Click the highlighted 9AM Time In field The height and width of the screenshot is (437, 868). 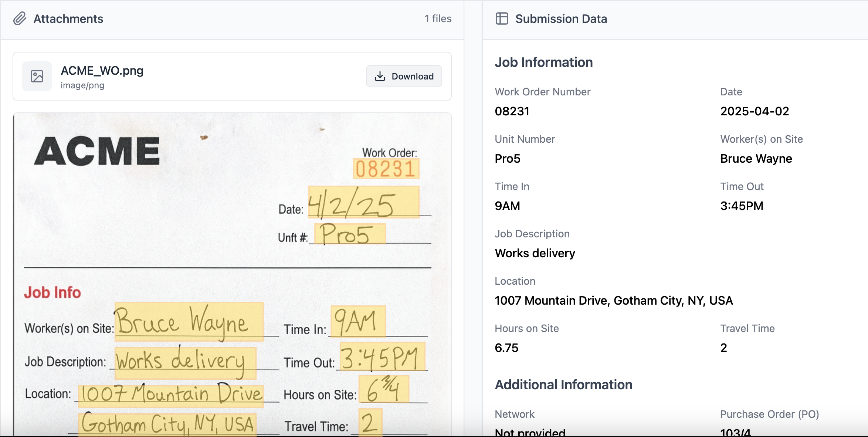[358, 322]
